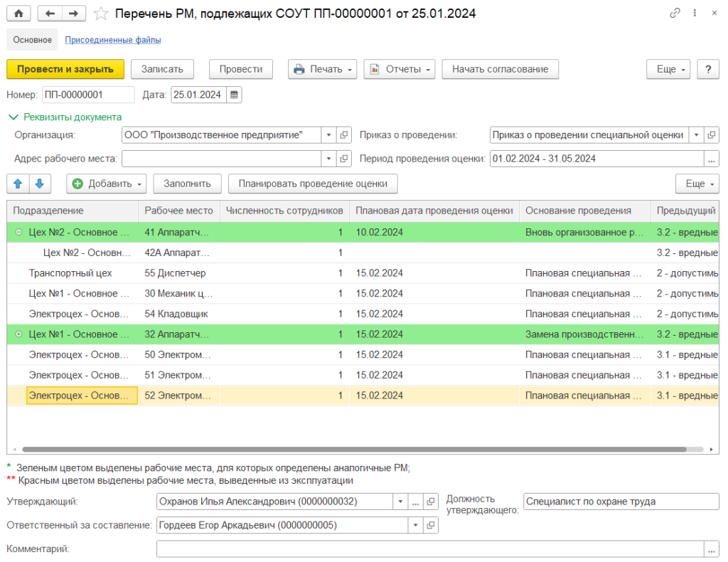The height and width of the screenshot is (562, 728).
Task: Expand the Утверждающий dropdown list
Action: click(x=400, y=502)
